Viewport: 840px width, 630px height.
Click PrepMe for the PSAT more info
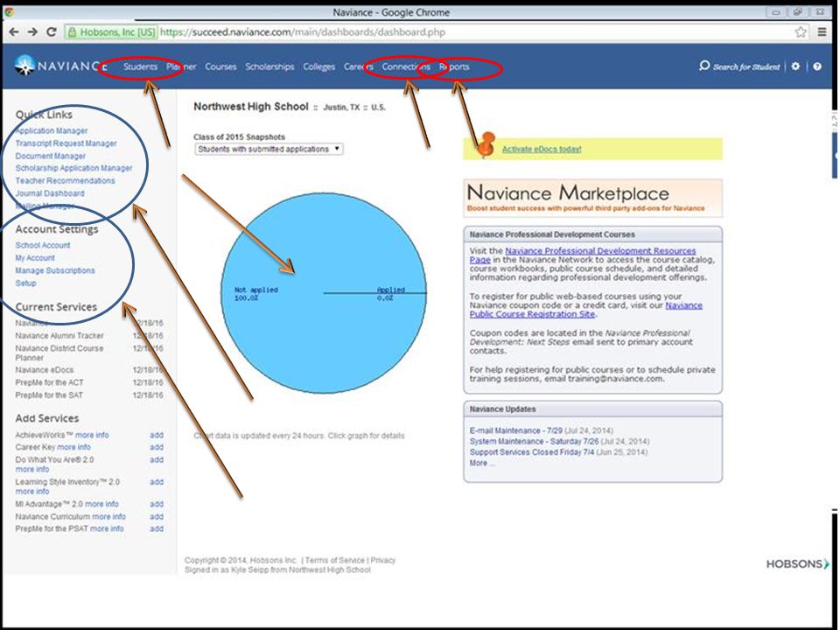click(x=107, y=528)
